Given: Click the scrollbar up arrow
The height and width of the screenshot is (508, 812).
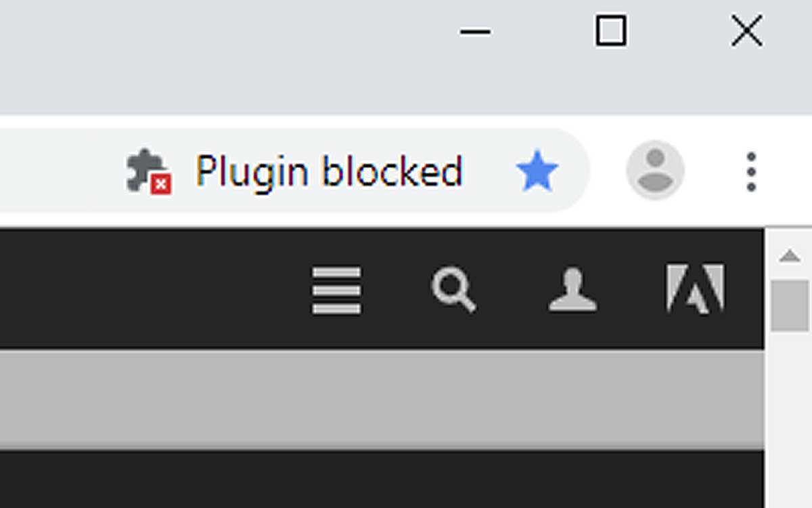Looking at the screenshot, I should [x=789, y=256].
